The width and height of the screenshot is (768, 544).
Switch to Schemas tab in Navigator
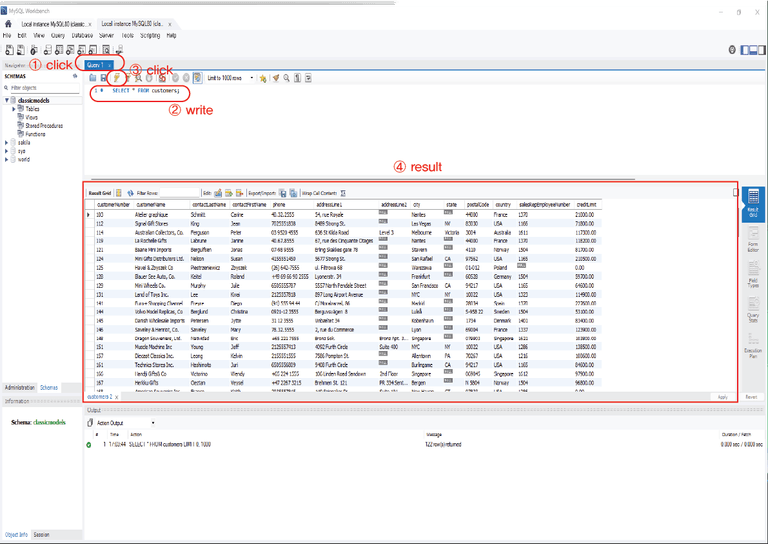(48, 387)
